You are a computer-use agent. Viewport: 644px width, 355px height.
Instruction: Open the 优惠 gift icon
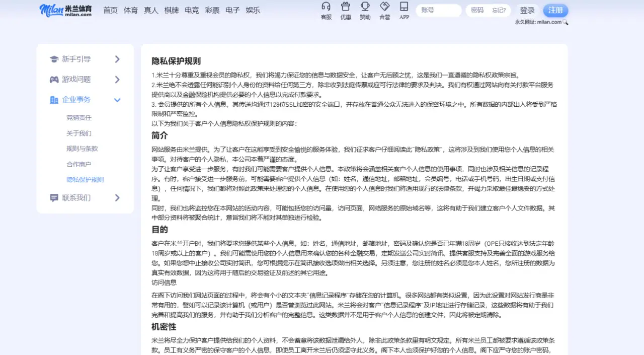[x=346, y=7]
